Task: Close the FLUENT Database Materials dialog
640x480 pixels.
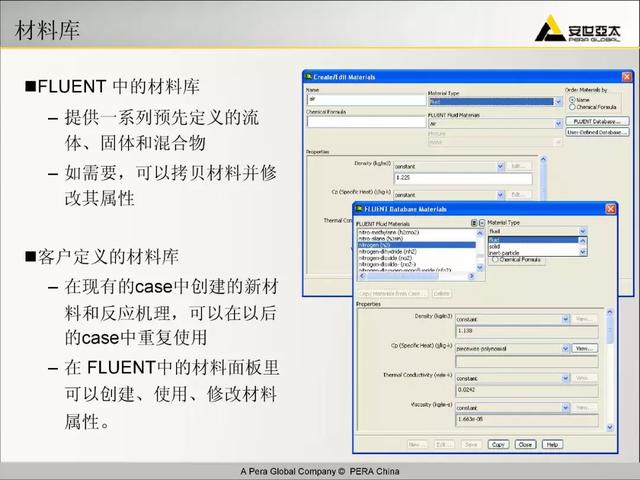Action: (611, 209)
